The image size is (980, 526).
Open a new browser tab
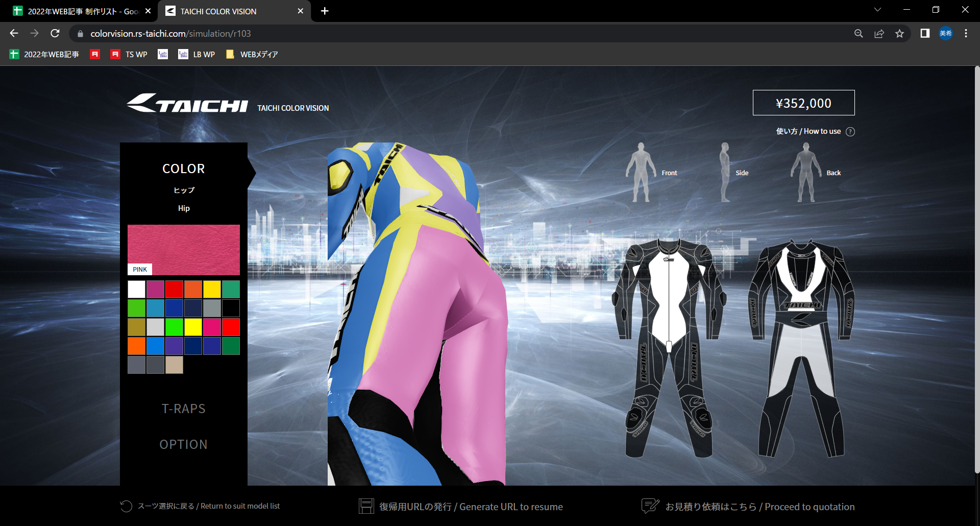pyautogui.click(x=325, y=11)
